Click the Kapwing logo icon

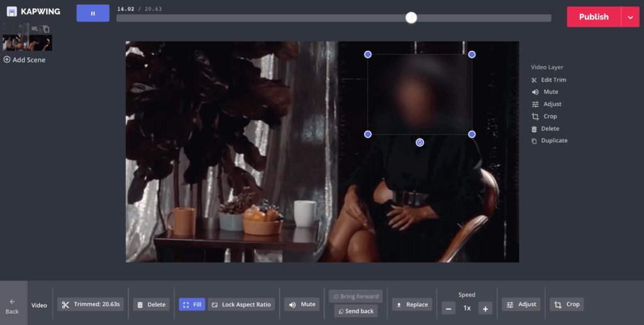tap(11, 11)
